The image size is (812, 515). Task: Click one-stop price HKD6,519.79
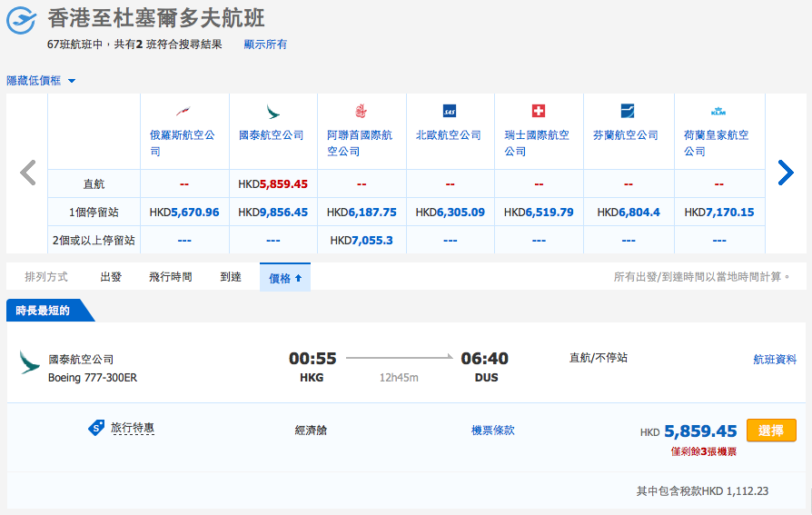pos(539,212)
